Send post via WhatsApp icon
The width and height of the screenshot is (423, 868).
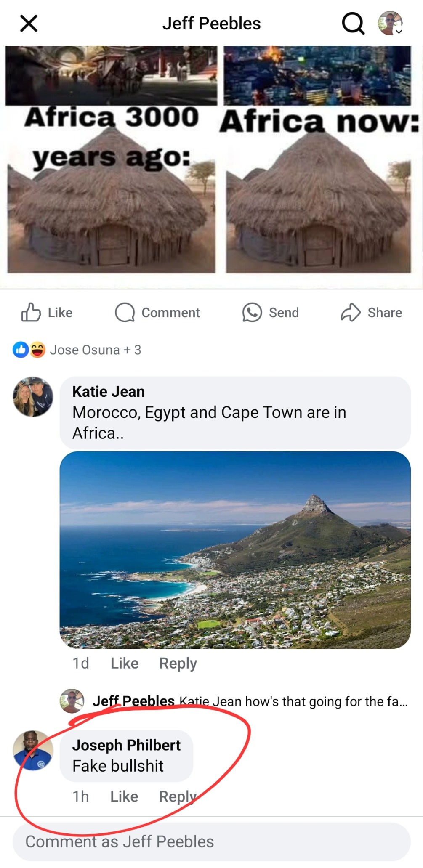(x=252, y=313)
